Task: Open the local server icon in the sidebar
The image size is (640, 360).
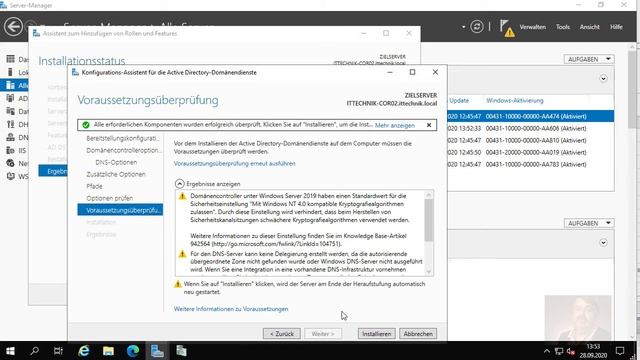Action: pyautogui.click(x=11, y=72)
